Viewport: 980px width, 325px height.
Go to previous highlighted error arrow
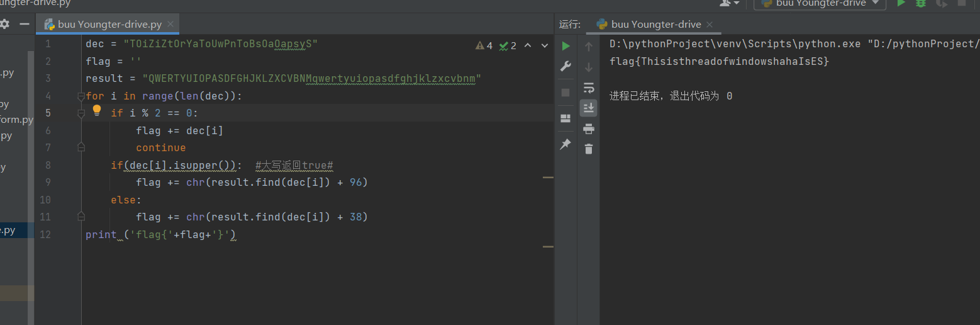pos(528,45)
